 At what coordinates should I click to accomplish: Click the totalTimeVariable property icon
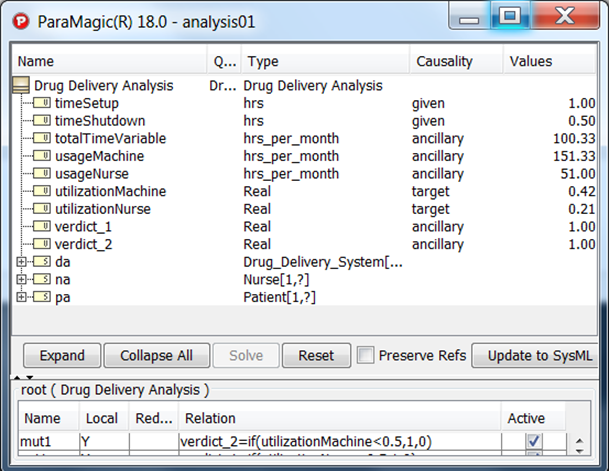[42, 138]
